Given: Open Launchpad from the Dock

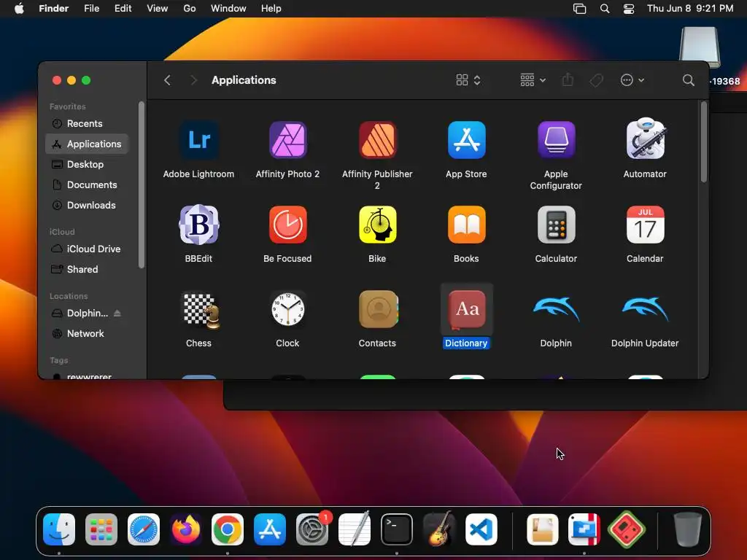Looking at the screenshot, I should [x=101, y=529].
